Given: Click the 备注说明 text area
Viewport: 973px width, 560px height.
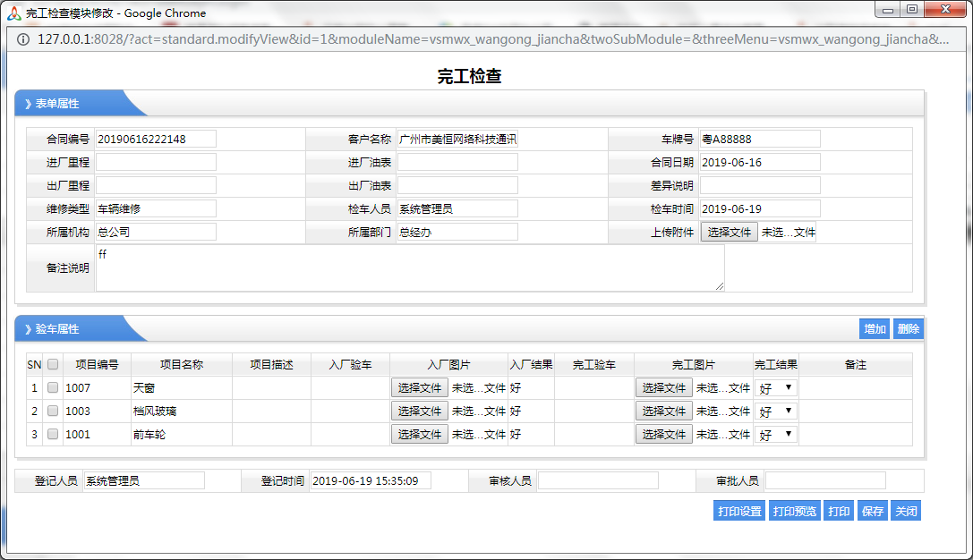Looking at the screenshot, I should [409, 268].
